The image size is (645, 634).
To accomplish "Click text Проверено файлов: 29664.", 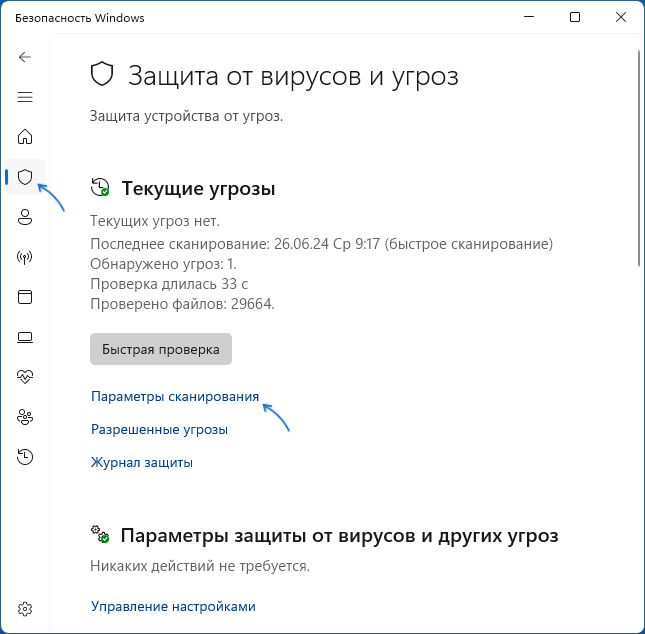I will point(182,304).
